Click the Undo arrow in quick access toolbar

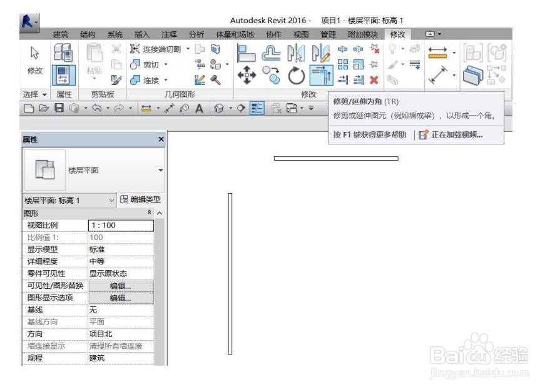click(x=96, y=108)
